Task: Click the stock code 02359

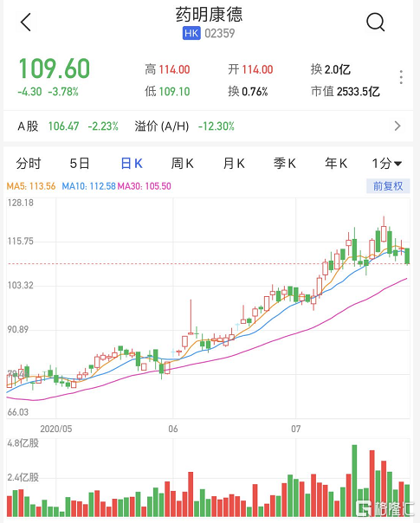Action: (220, 34)
